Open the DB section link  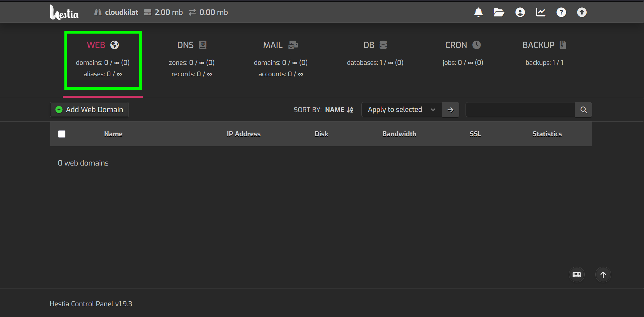[375, 45]
